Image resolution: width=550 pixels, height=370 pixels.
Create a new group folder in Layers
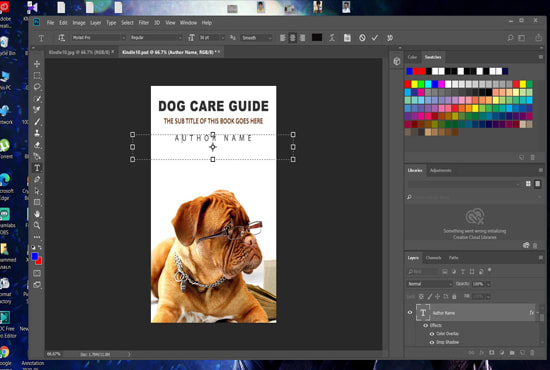512,352
